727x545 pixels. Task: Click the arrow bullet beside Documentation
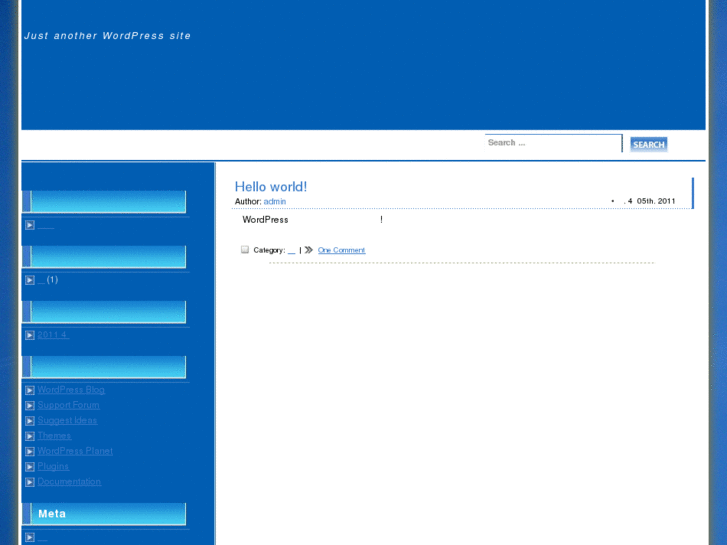(x=30, y=482)
